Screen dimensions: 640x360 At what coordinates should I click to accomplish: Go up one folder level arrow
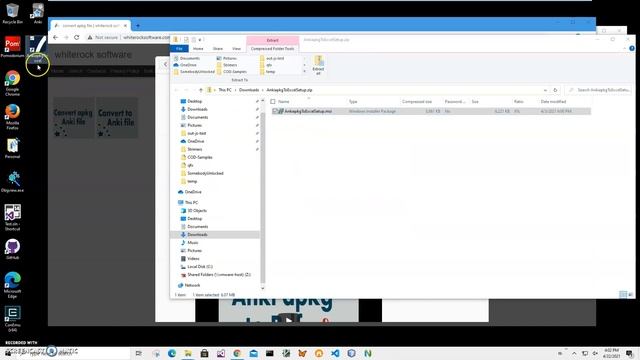[200, 90]
